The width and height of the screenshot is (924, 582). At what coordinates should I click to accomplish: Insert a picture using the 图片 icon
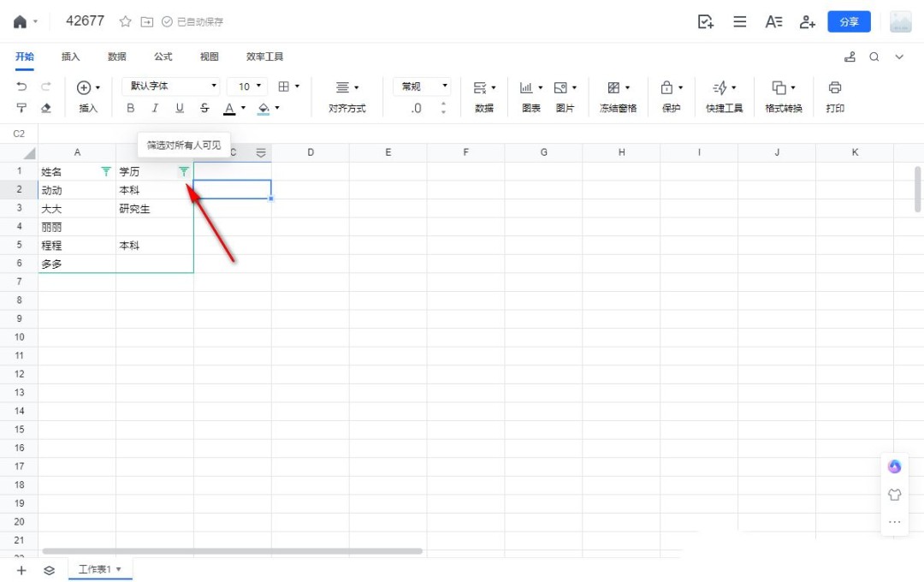click(x=561, y=86)
